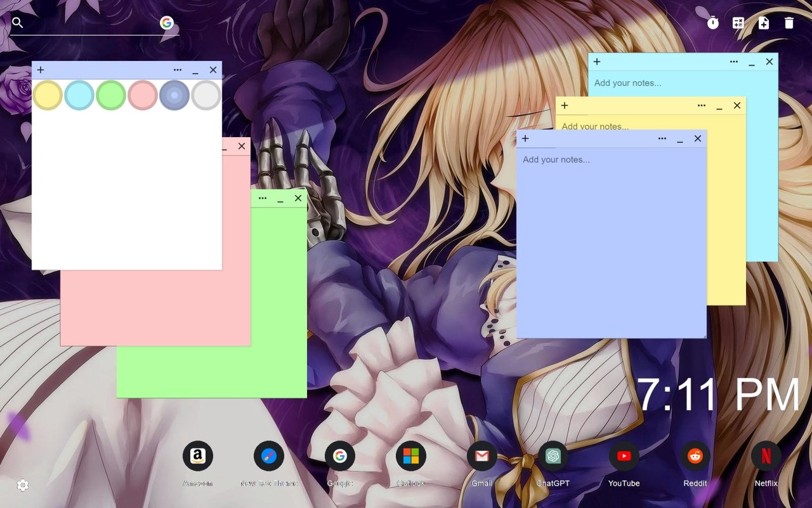Pick the purple color swatch

(174, 95)
